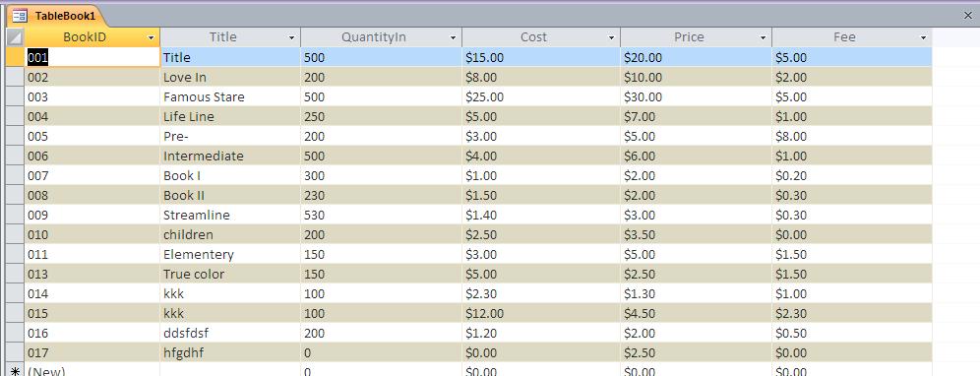Expand the QuantityIn column dropdown arrow
The image size is (980, 376).
click(x=453, y=38)
